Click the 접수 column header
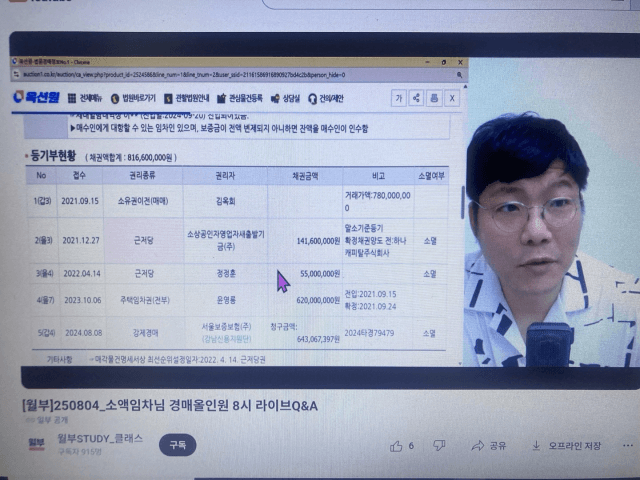The height and width of the screenshot is (480, 640). [x=79, y=176]
